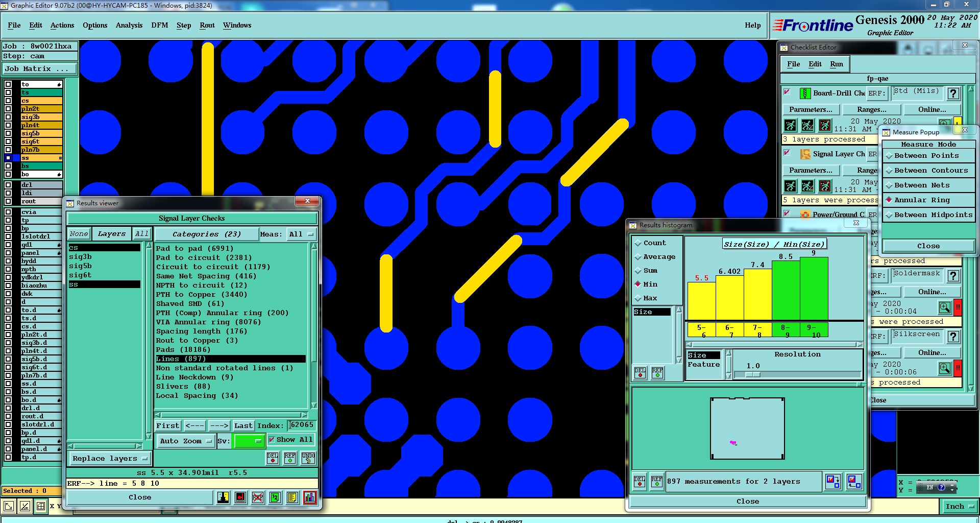Click the EN language indicator
The width and height of the screenshot is (980, 523).
[x=930, y=488]
